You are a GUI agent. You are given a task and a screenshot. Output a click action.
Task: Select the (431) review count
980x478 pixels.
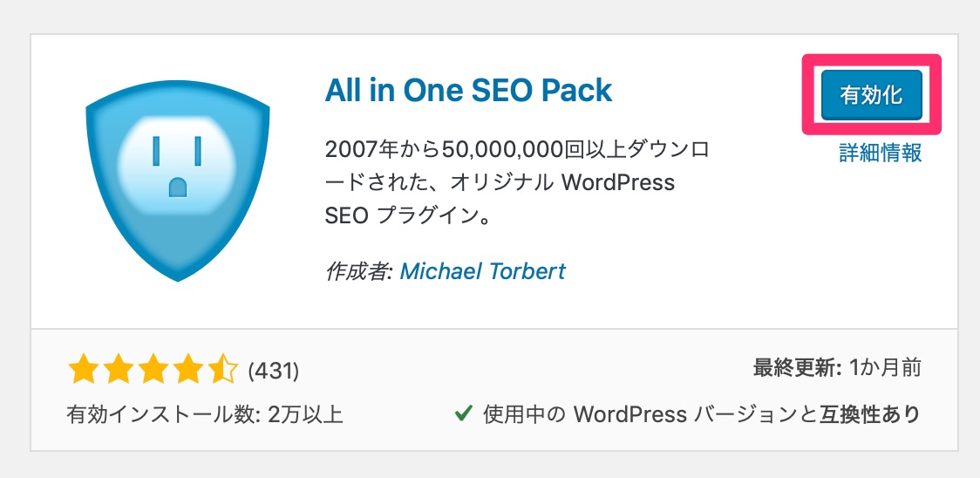(x=274, y=372)
